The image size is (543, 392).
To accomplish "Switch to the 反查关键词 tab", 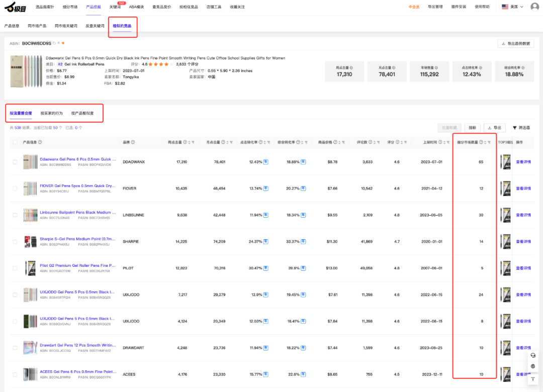I will click(x=95, y=26).
